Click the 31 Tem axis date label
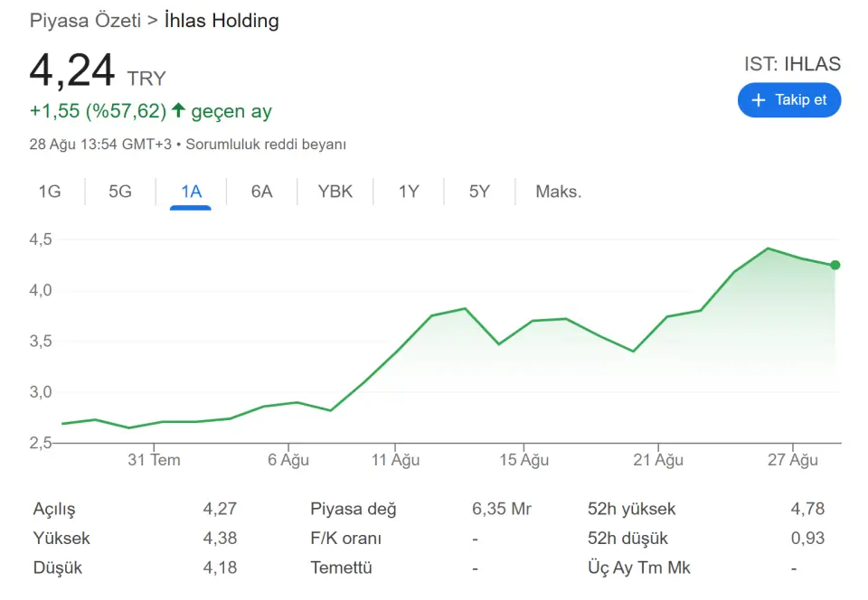Image resolution: width=868 pixels, height=600 pixels. click(x=154, y=460)
